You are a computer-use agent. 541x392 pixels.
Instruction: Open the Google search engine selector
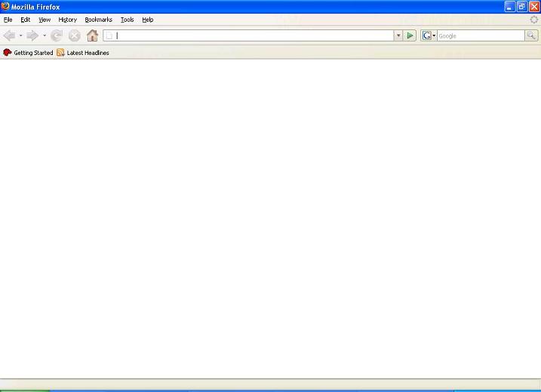(429, 35)
